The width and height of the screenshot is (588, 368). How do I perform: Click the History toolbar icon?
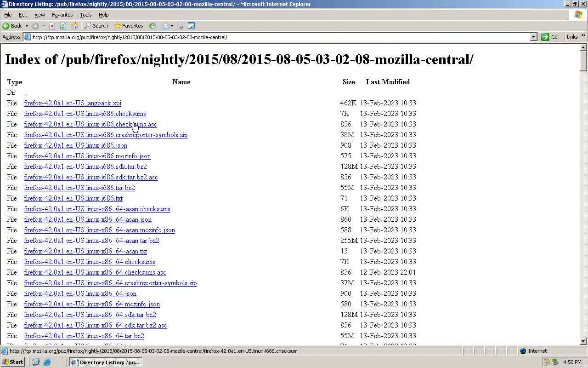point(152,26)
